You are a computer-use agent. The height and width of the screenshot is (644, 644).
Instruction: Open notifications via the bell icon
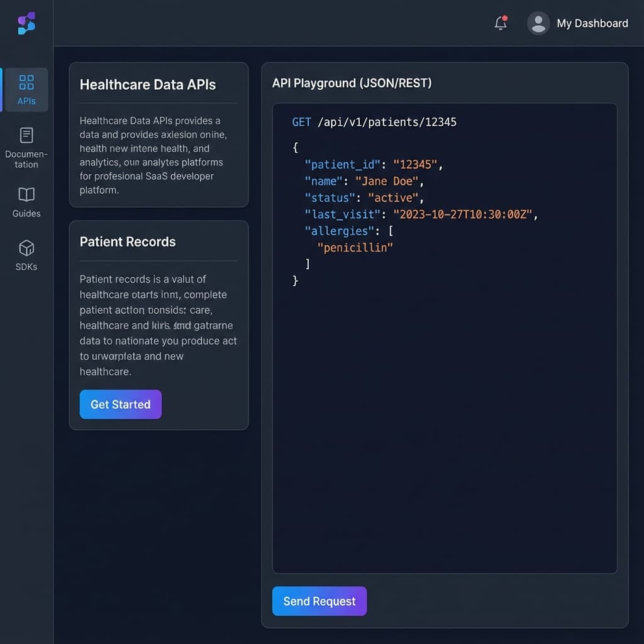(x=499, y=23)
